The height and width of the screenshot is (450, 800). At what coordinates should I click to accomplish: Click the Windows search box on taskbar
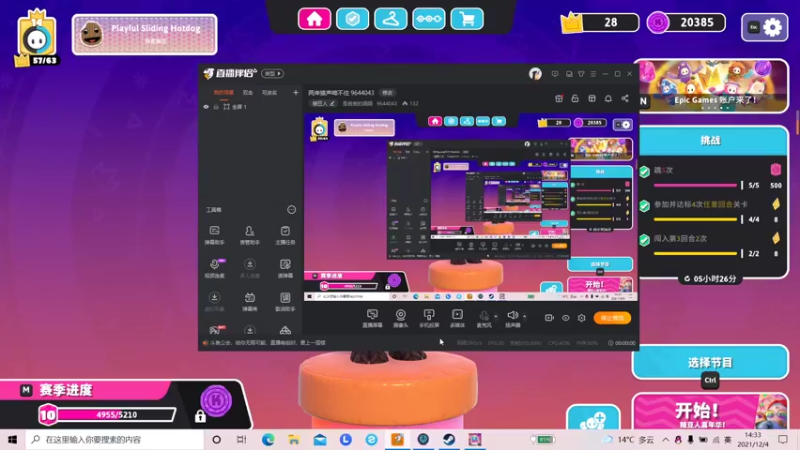coord(115,439)
